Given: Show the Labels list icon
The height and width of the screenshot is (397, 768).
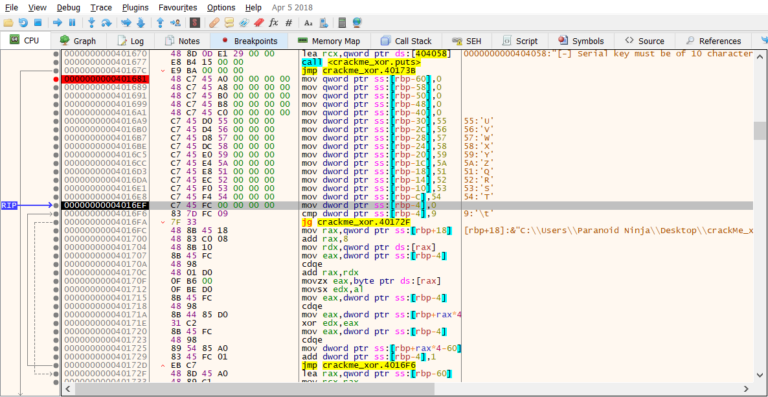Looking at the screenshot, I should [244, 23].
